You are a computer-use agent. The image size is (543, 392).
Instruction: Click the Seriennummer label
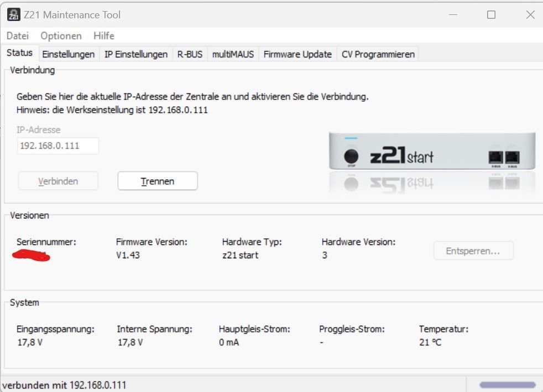click(x=46, y=242)
